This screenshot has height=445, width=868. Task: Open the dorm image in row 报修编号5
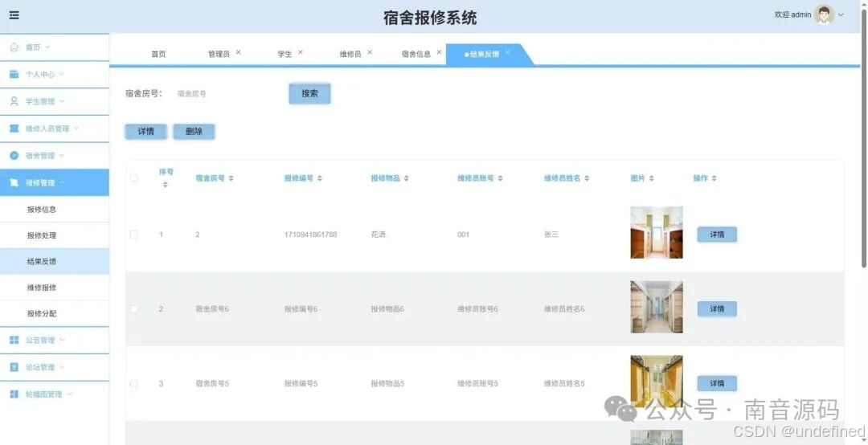[657, 382]
